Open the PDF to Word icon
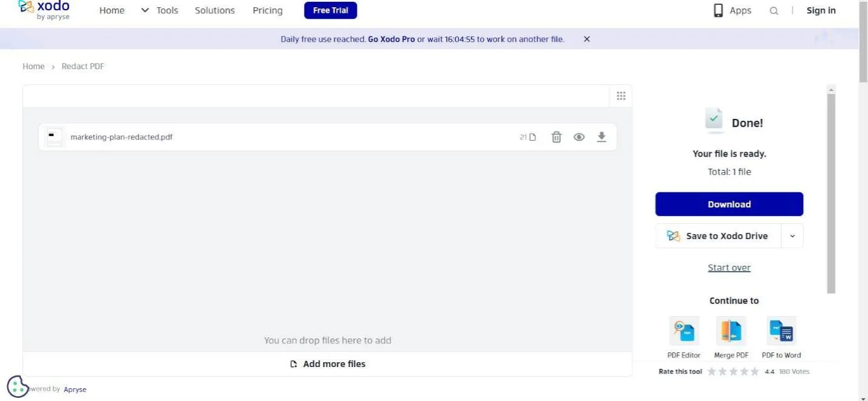868x401 pixels. pyautogui.click(x=781, y=331)
